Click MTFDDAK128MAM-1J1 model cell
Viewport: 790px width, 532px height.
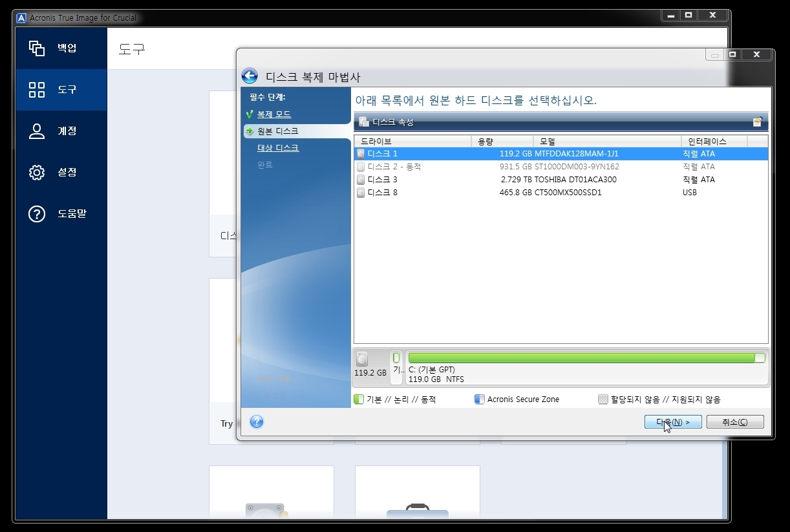[577, 154]
